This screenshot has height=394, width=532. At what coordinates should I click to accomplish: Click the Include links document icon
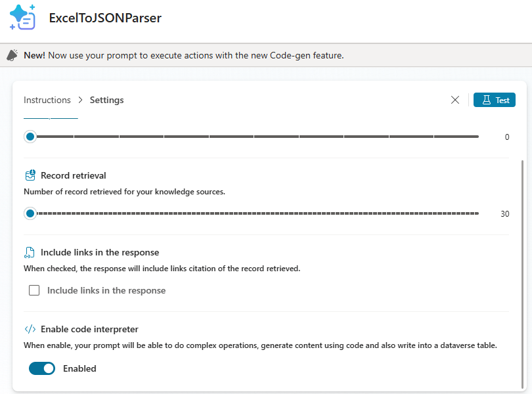30,252
